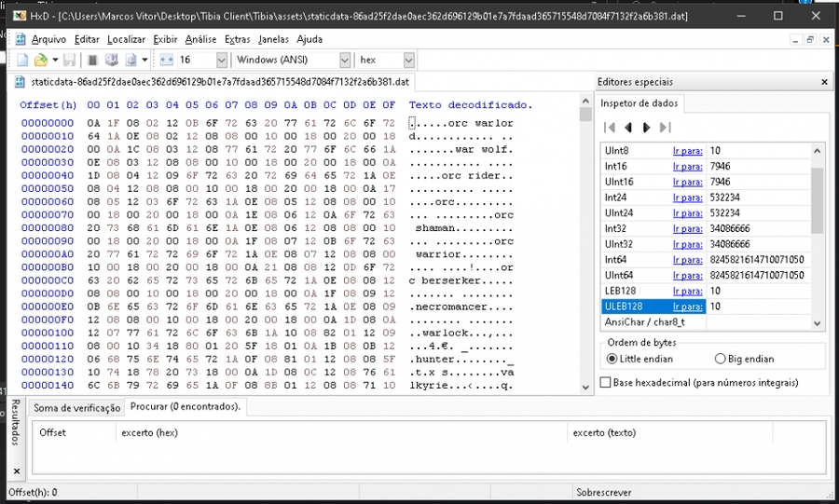
Task: Expand the hex offset base dropdown
Action: [x=408, y=60]
